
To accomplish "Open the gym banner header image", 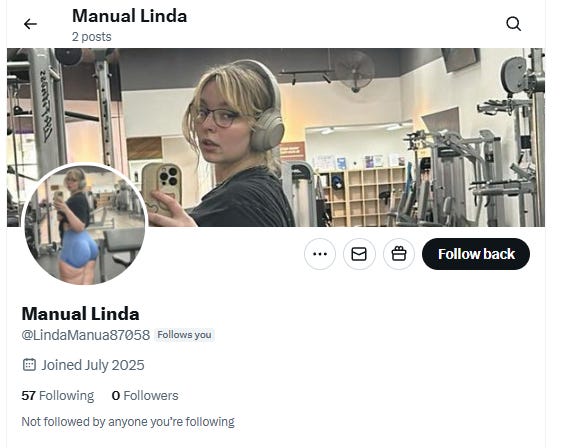I will pos(276,137).
